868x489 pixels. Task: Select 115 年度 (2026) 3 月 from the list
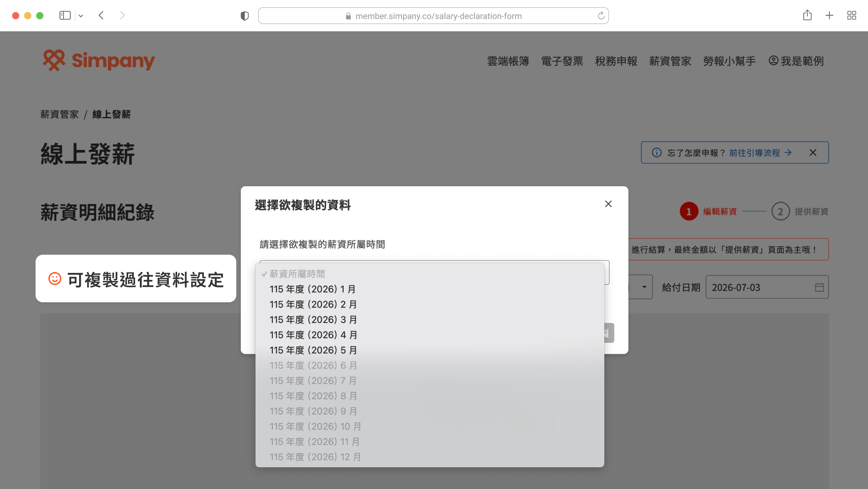point(313,319)
